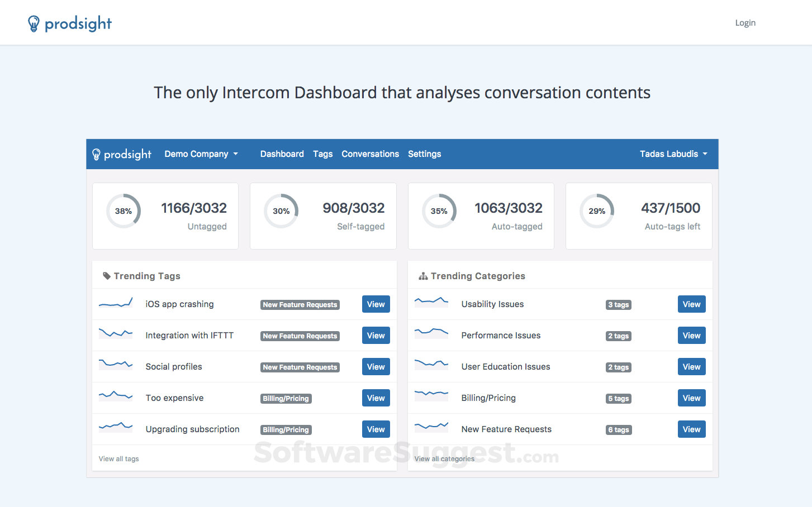Click the 30% self-tagged progress ring
The image size is (812, 507).
281,211
